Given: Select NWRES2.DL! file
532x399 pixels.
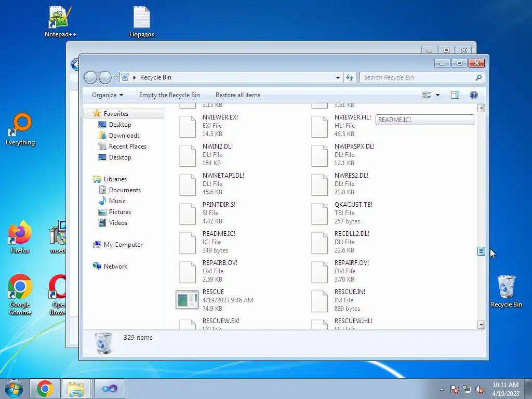Looking at the screenshot, I should pos(340,184).
